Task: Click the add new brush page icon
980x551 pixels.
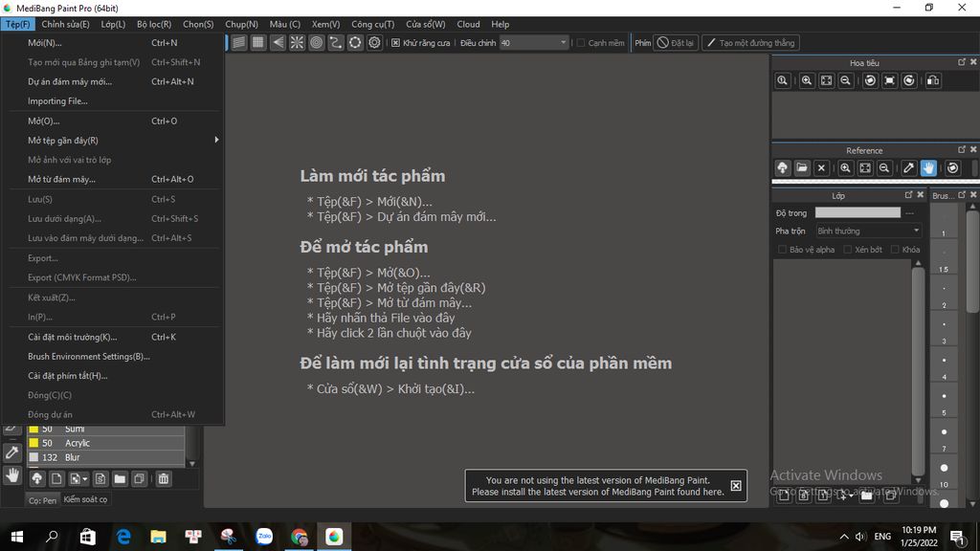Action: [x=56, y=479]
